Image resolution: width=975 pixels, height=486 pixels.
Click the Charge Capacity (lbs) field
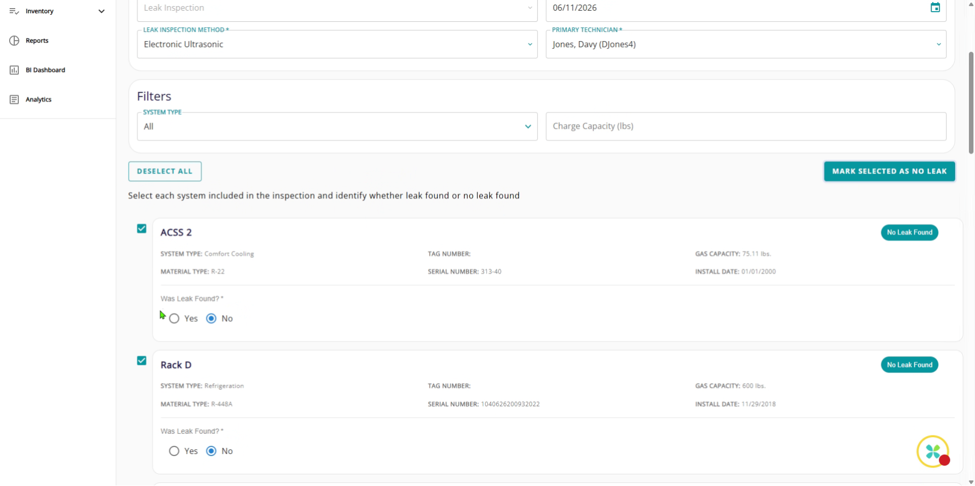point(746,126)
